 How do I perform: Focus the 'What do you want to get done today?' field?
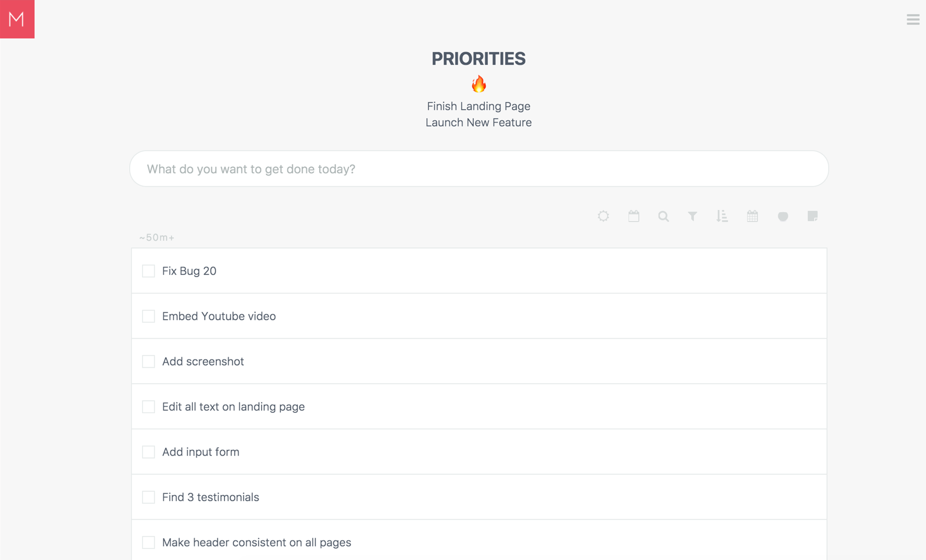point(479,169)
